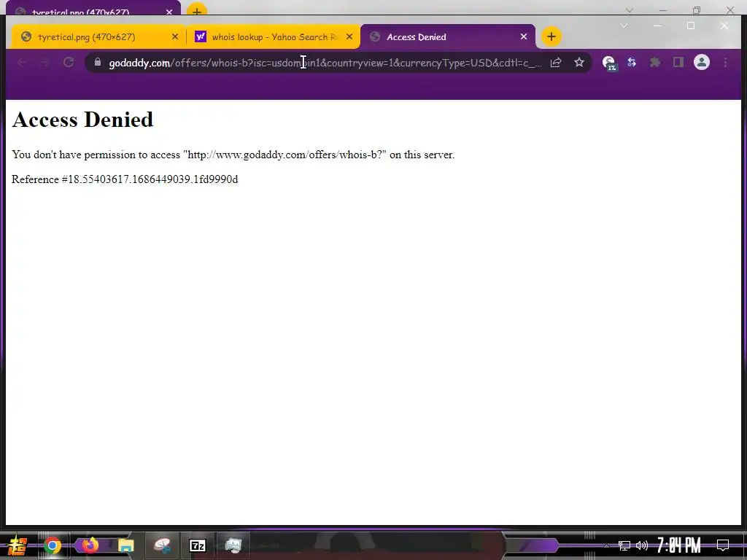Image resolution: width=747 pixels, height=560 pixels.
Task: Show hidden system tray icons
Action: [x=606, y=545]
